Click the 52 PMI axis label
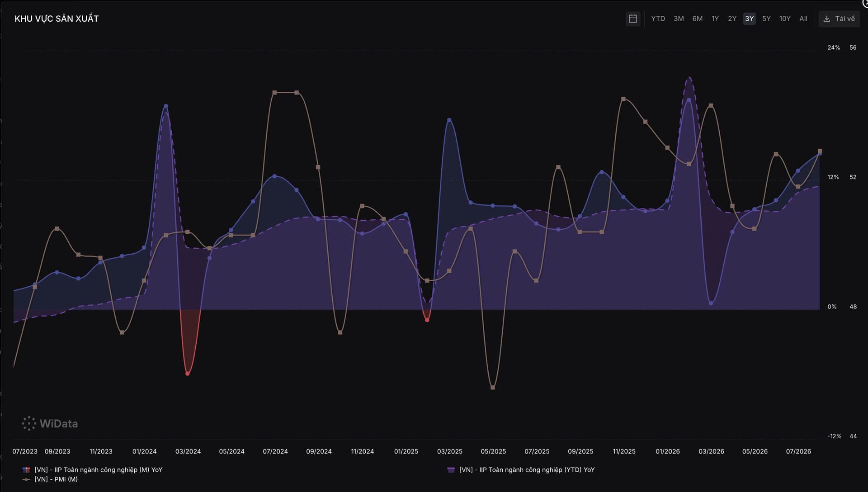 [x=853, y=177]
